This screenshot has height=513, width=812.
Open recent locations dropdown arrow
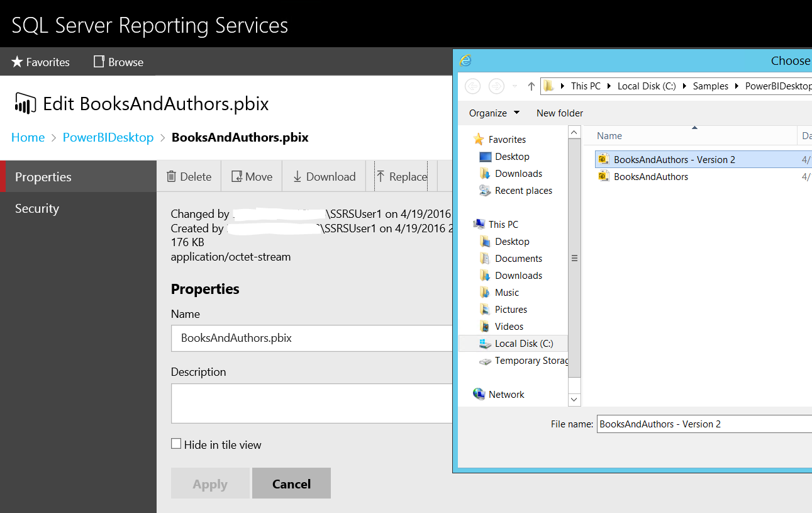click(x=514, y=86)
